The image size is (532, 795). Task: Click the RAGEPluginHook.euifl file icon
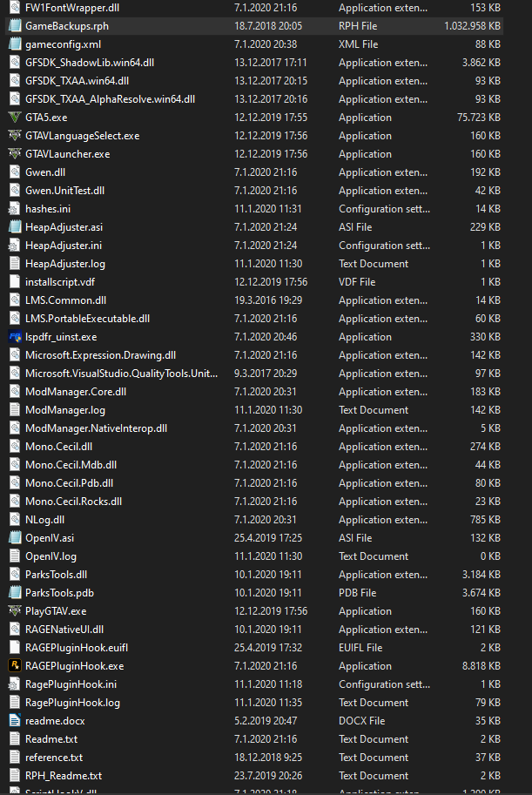(x=15, y=648)
